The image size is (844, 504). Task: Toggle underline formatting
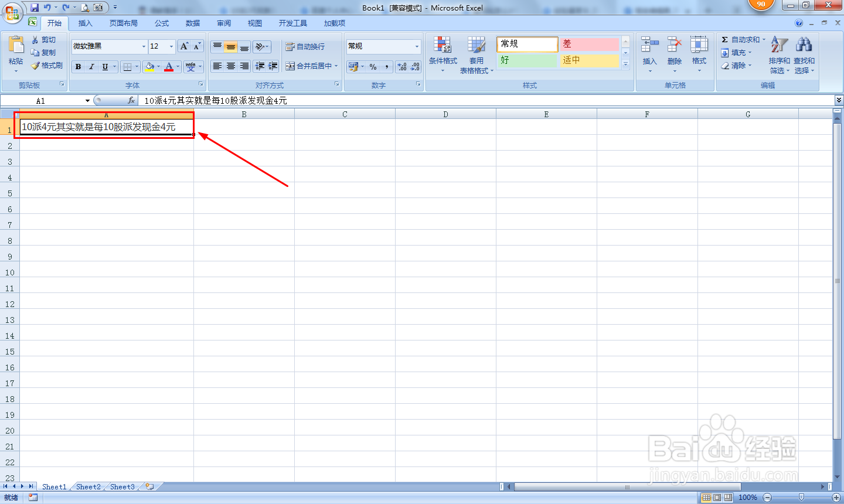coord(105,67)
